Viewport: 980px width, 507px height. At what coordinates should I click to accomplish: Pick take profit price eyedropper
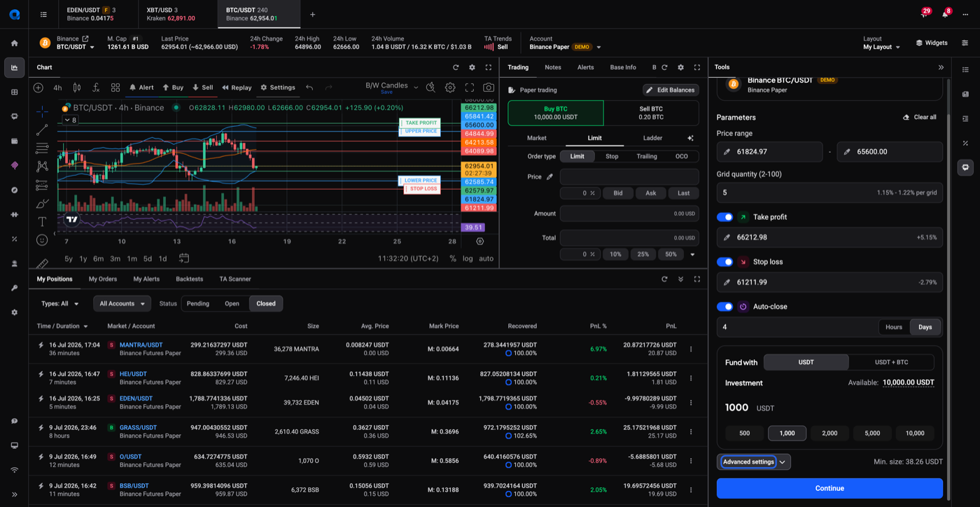pyautogui.click(x=727, y=237)
